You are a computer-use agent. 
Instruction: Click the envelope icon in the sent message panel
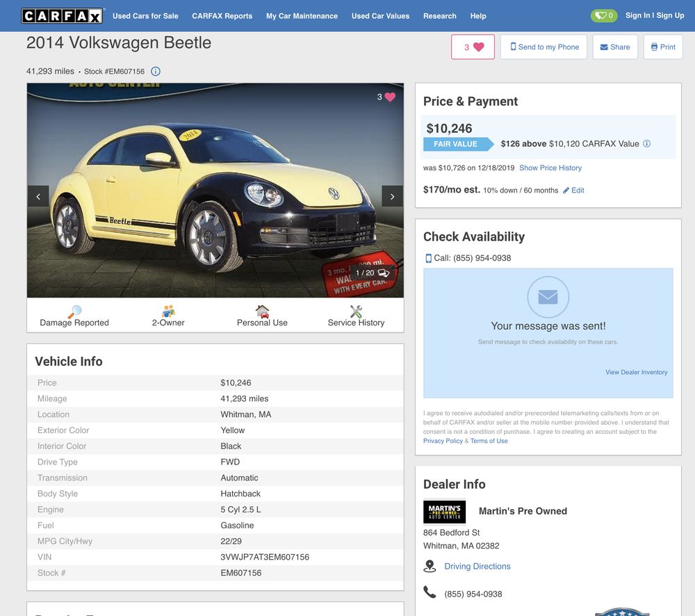548,297
